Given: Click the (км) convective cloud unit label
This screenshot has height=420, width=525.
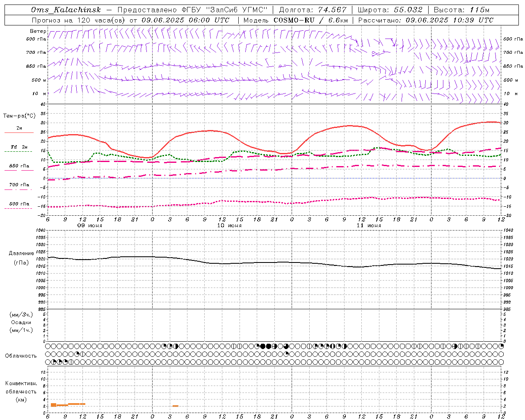Looking at the screenshot, I should (21, 399).
